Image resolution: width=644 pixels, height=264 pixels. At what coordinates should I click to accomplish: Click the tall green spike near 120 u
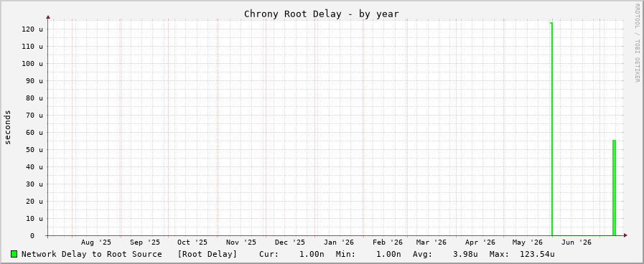point(551,129)
